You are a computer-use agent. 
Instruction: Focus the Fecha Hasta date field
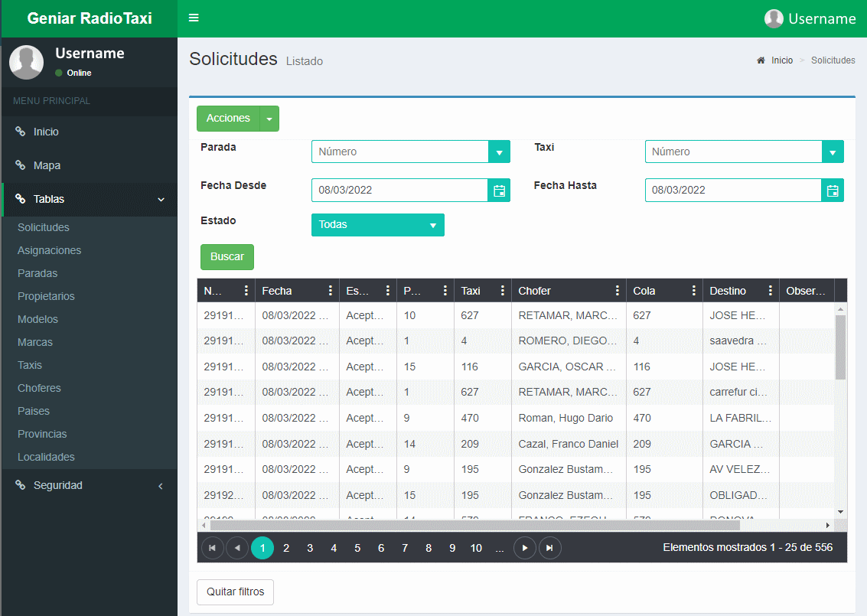click(733, 191)
